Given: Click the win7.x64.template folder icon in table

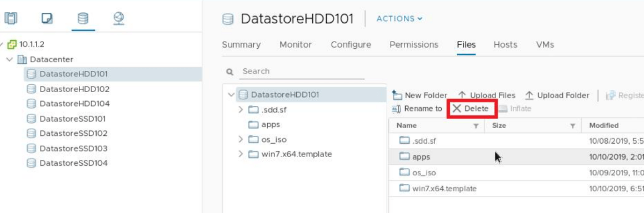Looking at the screenshot, I should coord(405,188).
